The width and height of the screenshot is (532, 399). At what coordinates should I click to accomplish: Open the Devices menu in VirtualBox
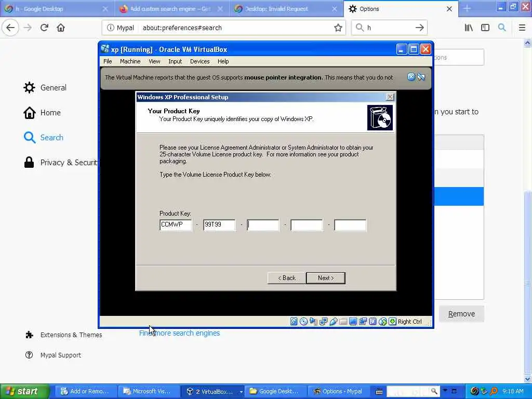pyautogui.click(x=200, y=61)
